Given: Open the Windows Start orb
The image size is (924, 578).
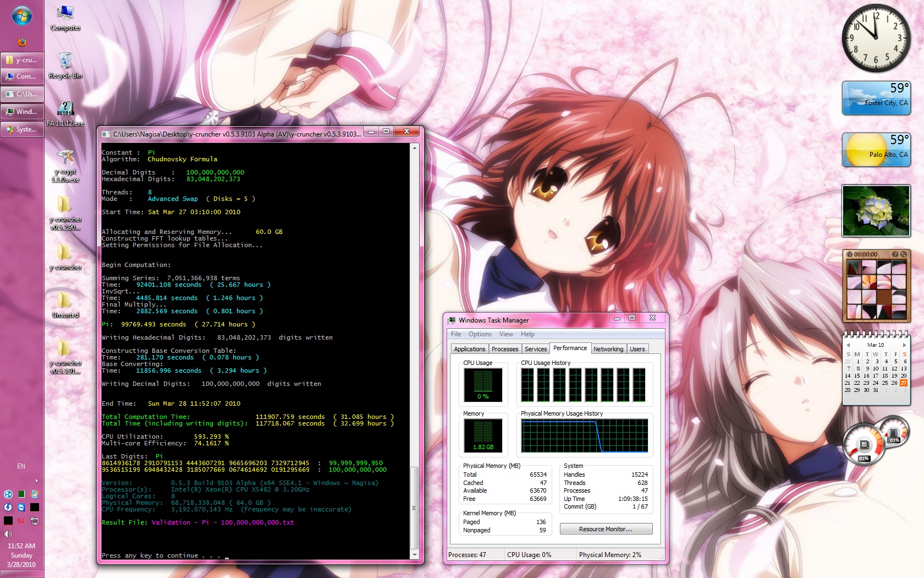Looking at the screenshot, I should 21,16.
